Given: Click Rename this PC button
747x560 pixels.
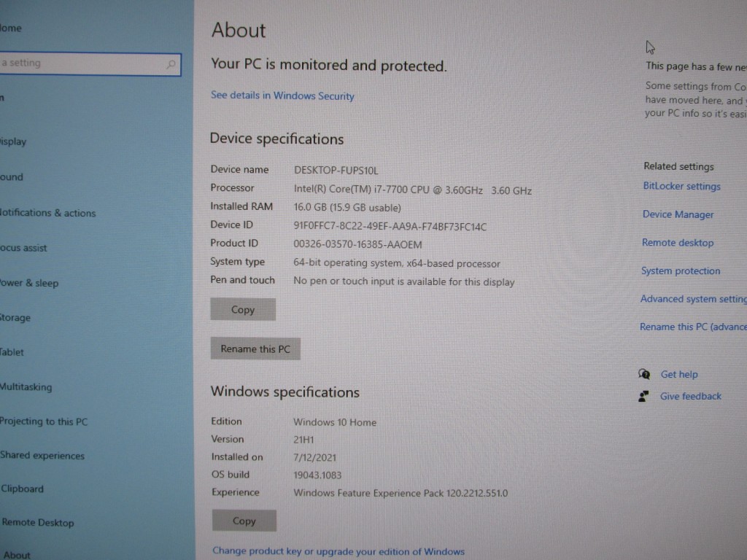Looking at the screenshot, I should [x=255, y=349].
